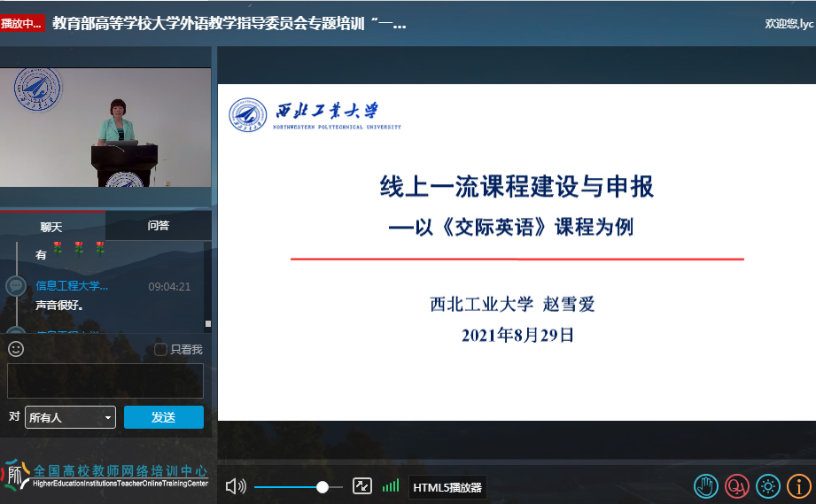Show info via the orange i icon
Image resolution: width=816 pixels, height=504 pixels.
(x=799, y=487)
